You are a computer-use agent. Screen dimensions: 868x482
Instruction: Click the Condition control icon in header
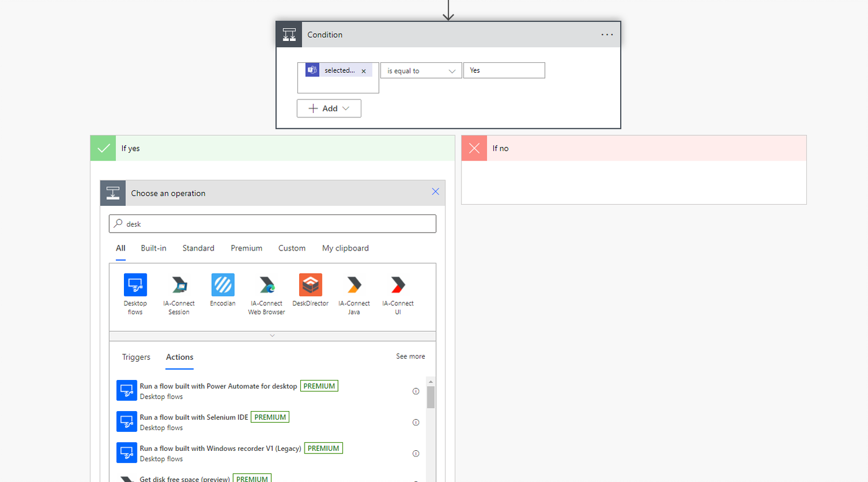289,35
